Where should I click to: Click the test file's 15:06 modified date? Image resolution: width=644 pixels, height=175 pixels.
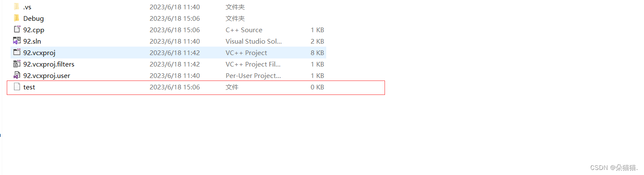pos(175,87)
